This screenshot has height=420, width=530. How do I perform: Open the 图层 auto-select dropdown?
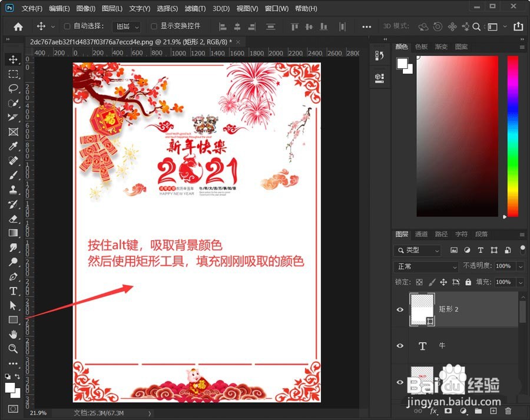click(127, 27)
